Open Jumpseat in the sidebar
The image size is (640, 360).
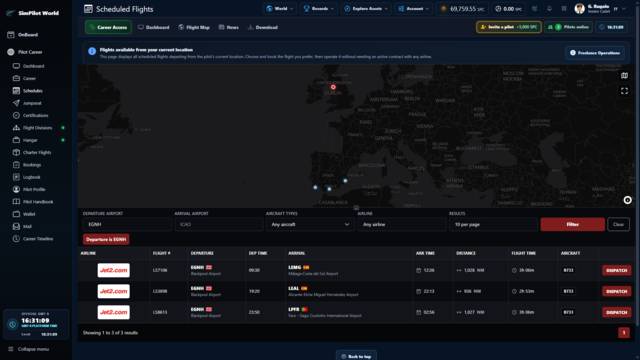click(27, 103)
